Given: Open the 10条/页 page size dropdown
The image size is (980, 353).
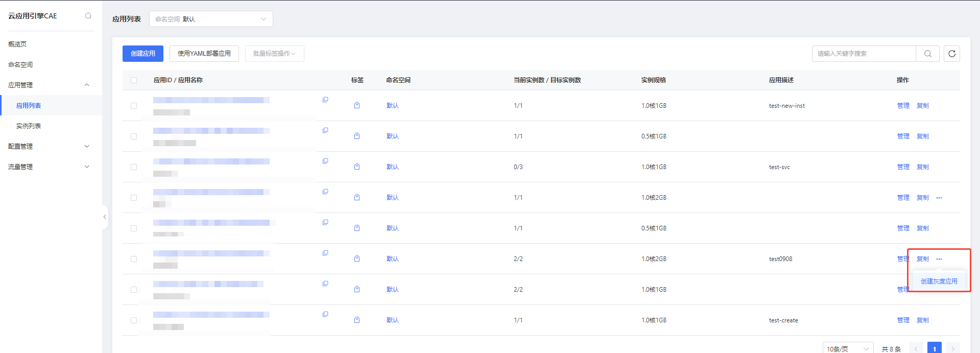Looking at the screenshot, I should (848, 349).
